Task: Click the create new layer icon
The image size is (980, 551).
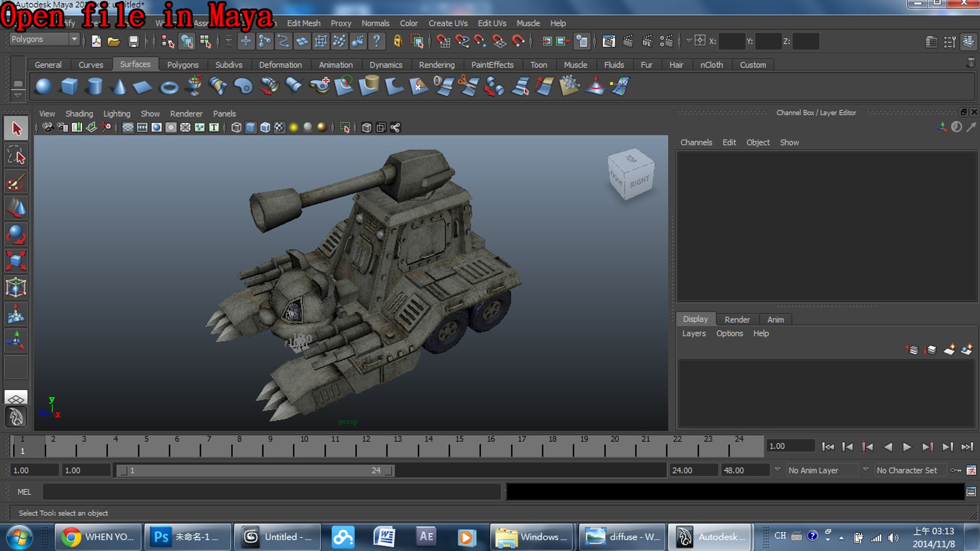Action: pyautogui.click(x=949, y=350)
